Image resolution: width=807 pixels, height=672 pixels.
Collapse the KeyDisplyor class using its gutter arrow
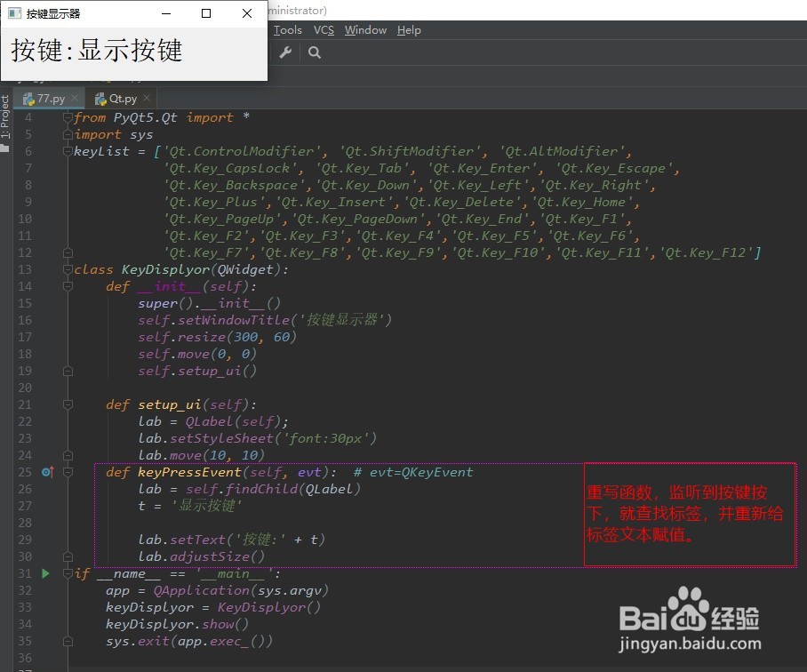[x=68, y=268]
